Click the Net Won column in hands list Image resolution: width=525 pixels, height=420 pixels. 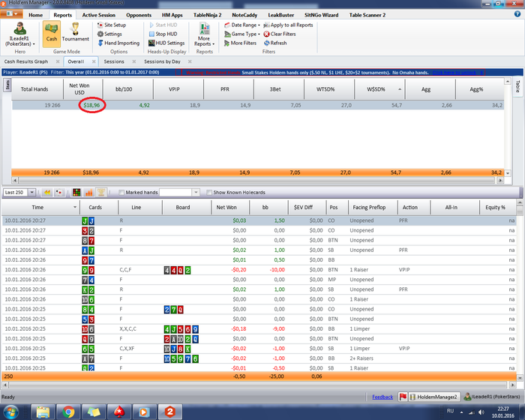point(230,207)
